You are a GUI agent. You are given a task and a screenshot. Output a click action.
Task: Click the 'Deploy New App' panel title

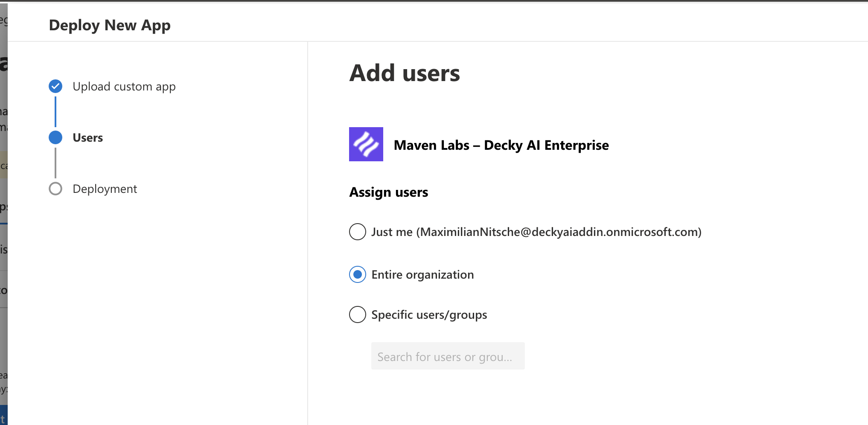(110, 26)
